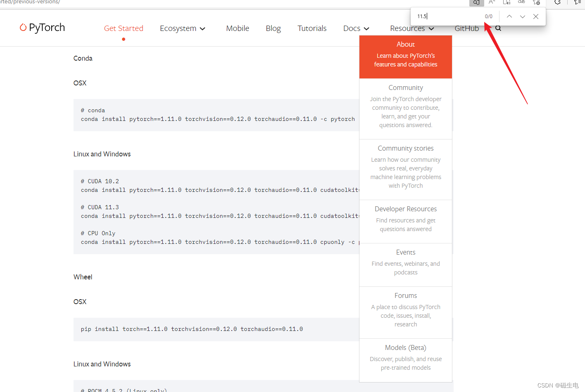Viewport: 585px width, 392px height.
Task: Click conda install command under OSX
Action: pyautogui.click(x=218, y=119)
